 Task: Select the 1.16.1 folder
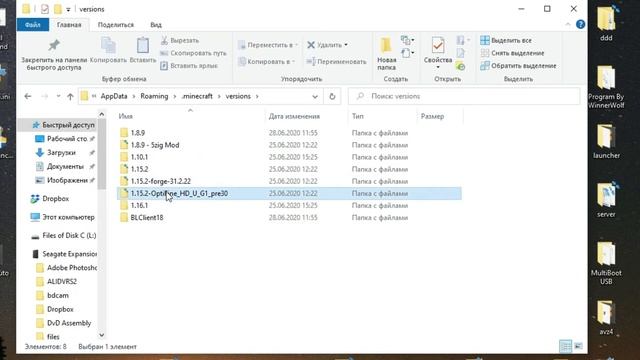click(x=139, y=206)
